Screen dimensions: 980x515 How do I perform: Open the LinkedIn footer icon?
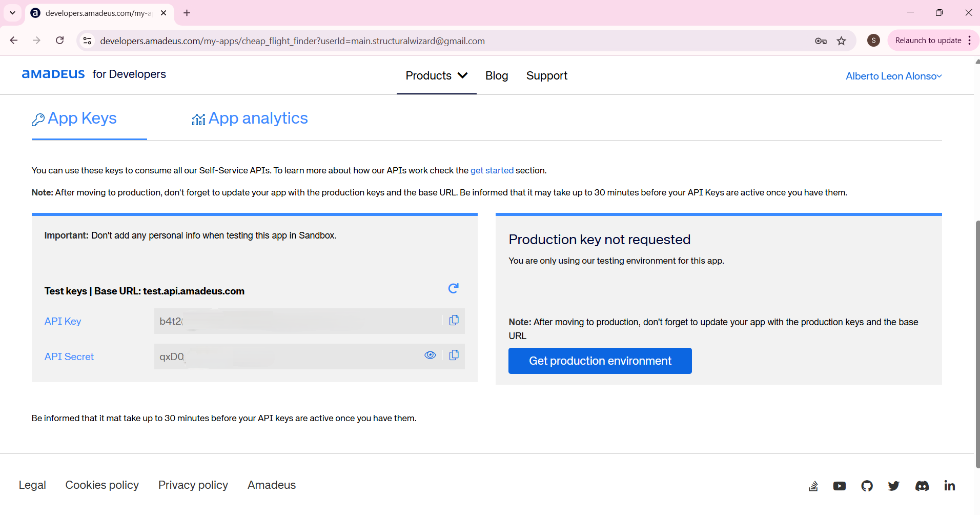tap(949, 486)
